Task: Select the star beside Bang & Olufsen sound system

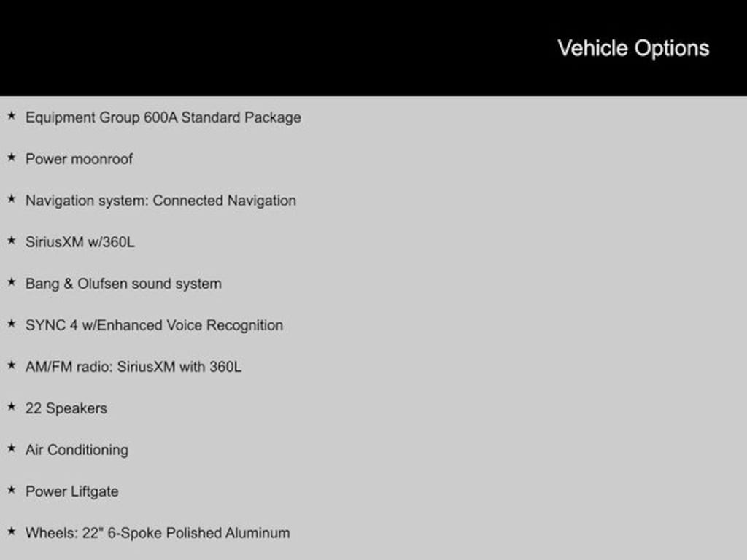Action: 11,282
